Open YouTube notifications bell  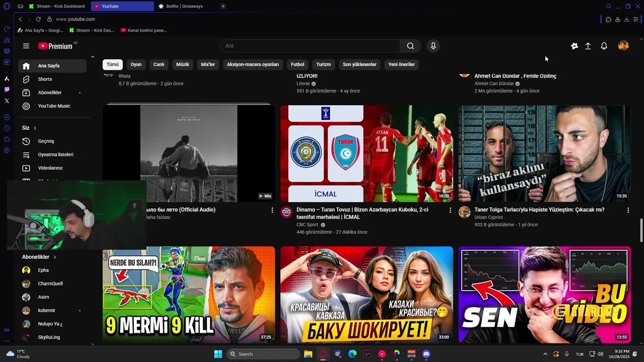(604, 46)
